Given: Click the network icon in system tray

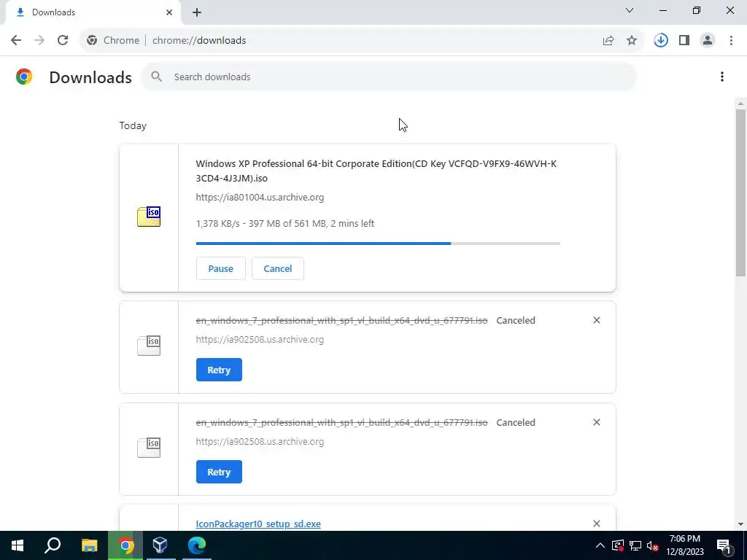Looking at the screenshot, I should click(635, 545).
